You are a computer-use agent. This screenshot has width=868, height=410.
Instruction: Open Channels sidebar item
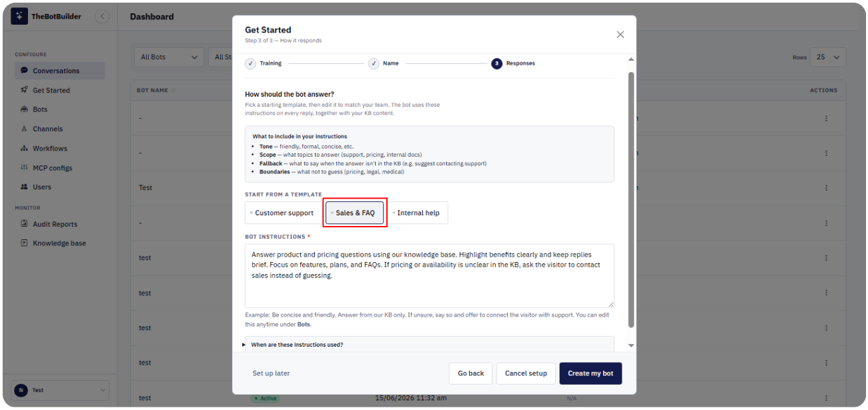(x=59, y=129)
